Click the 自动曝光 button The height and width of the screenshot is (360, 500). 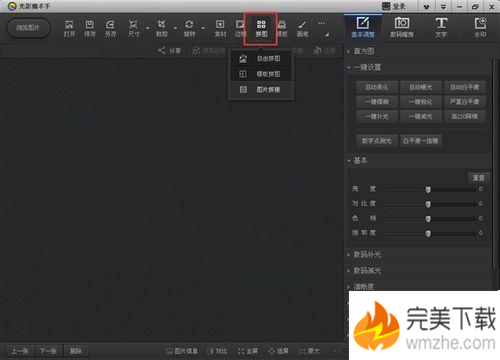coord(421,87)
